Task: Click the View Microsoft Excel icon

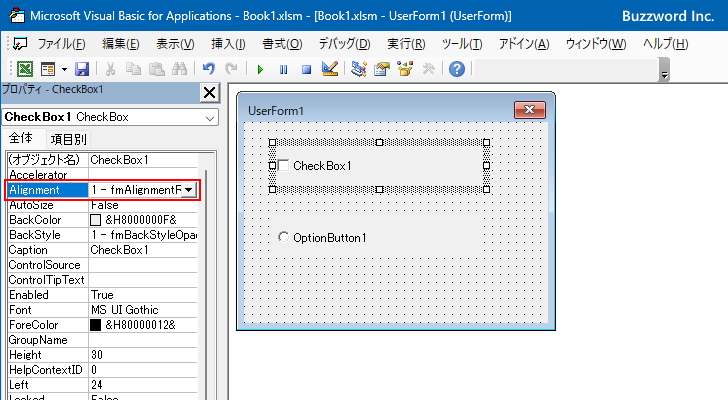Action: (24, 69)
